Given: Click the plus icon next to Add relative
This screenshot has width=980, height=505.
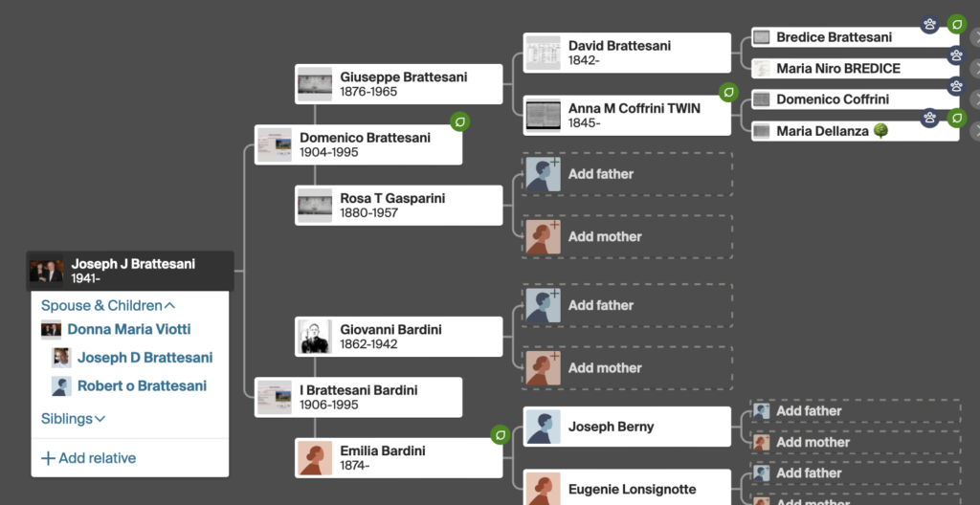Looking at the screenshot, I should [x=48, y=458].
